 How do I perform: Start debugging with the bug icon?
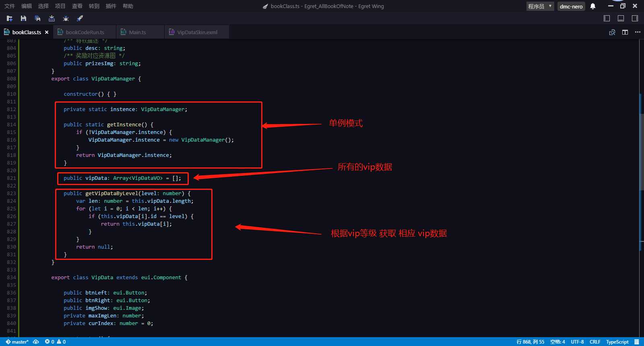[x=66, y=18]
